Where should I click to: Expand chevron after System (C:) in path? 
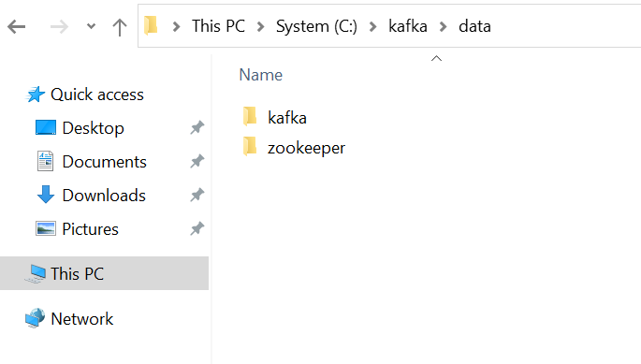point(372,27)
